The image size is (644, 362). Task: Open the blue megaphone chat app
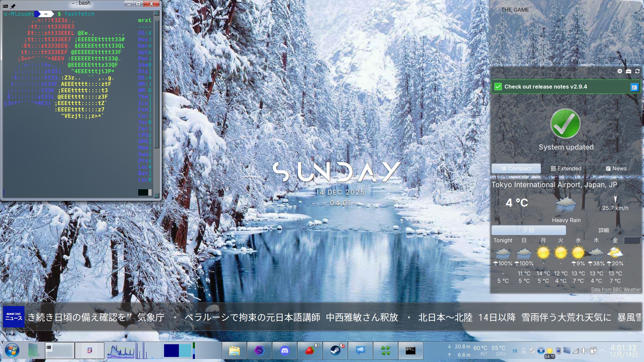[360, 351]
